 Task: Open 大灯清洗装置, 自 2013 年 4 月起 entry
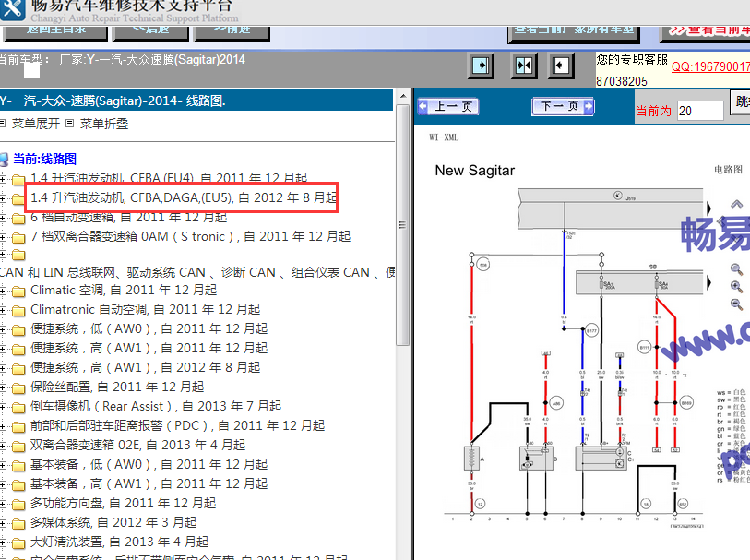click(120, 542)
